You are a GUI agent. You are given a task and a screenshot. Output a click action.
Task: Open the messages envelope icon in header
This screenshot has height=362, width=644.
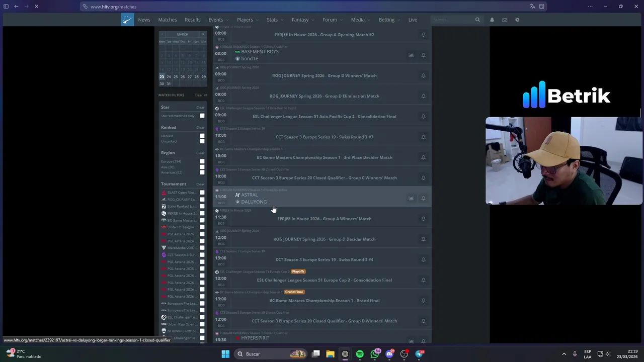coord(505,20)
